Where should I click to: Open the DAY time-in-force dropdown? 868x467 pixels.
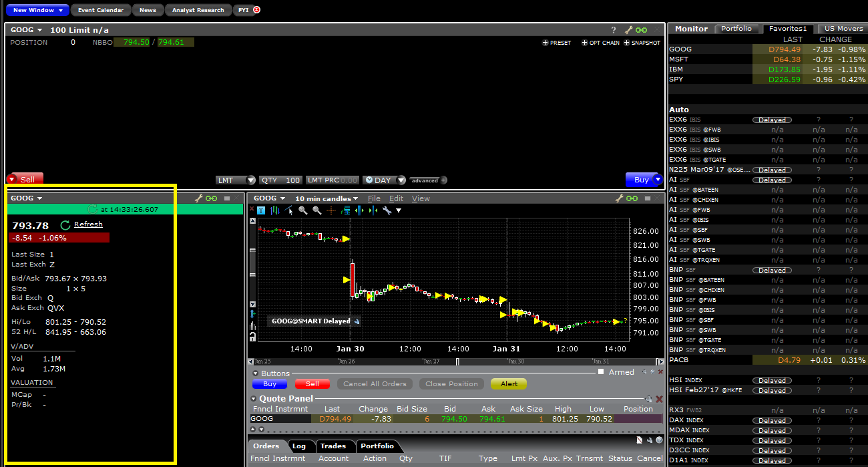coord(401,180)
